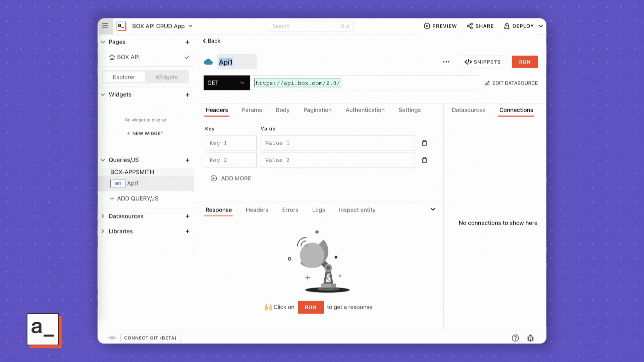Open the Headers request tab

point(217,110)
